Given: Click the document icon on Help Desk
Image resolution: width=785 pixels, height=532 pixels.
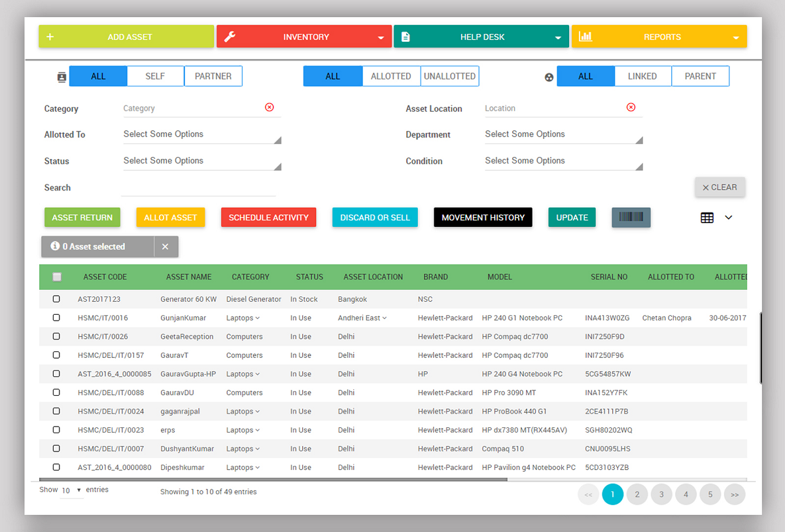Looking at the screenshot, I should pos(406,37).
